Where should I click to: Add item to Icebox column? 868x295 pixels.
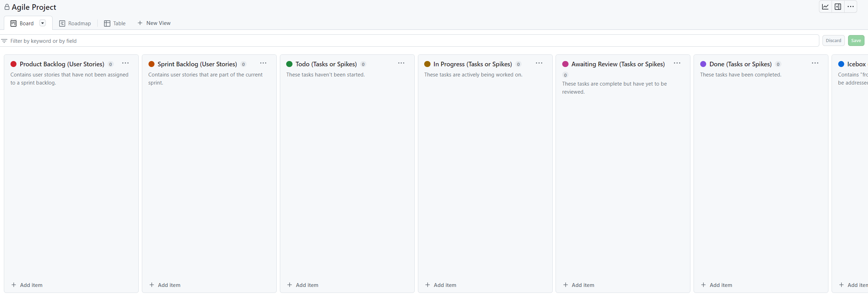(854, 285)
